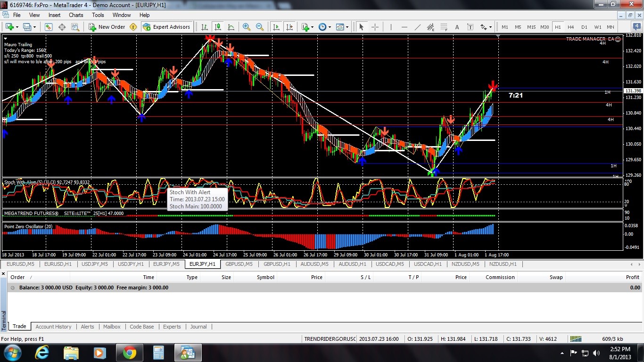Open the Navigator crosshair-circle icon
The height and width of the screenshot is (362, 644).
[62, 27]
